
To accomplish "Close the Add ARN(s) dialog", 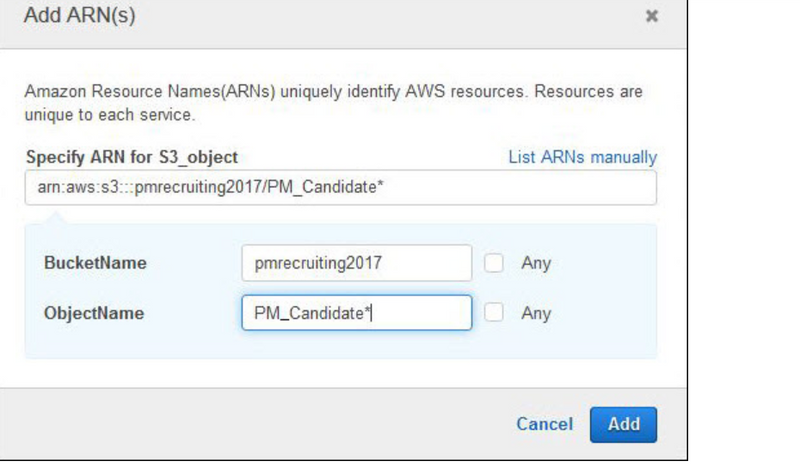I will [x=652, y=16].
